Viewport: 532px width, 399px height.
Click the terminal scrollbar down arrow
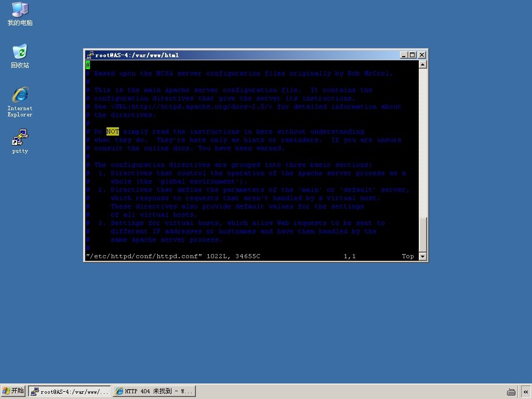click(x=422, y=256)
